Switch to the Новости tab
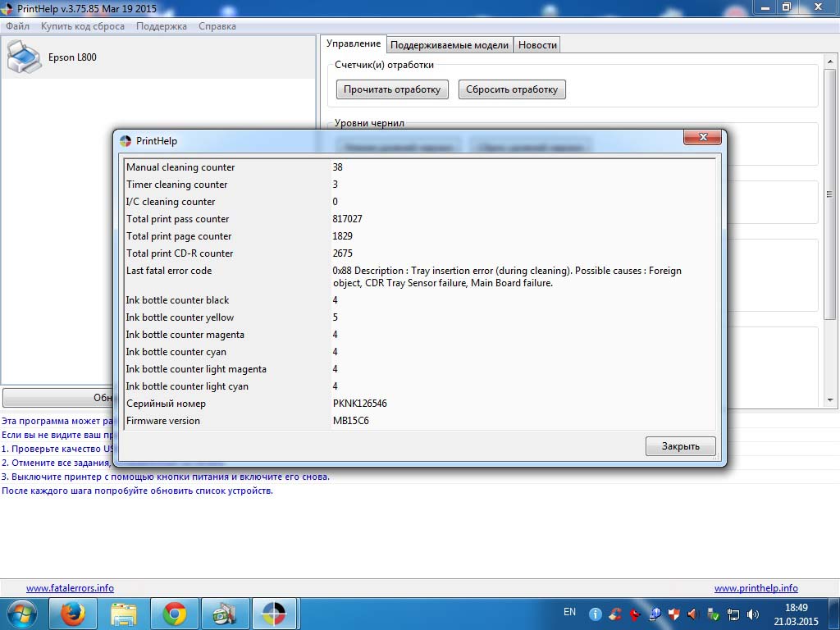This screenshot has height=630, width=840. tap(537, 45)
